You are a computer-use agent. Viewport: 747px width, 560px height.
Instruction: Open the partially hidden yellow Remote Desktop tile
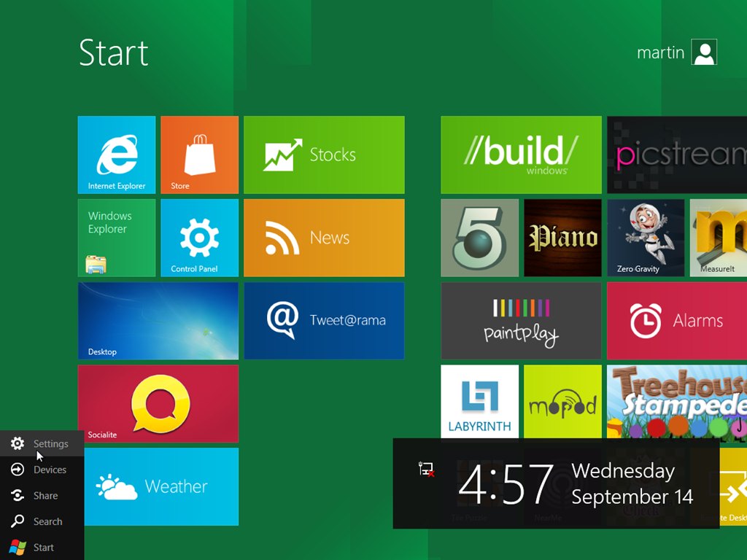[733, 486]
